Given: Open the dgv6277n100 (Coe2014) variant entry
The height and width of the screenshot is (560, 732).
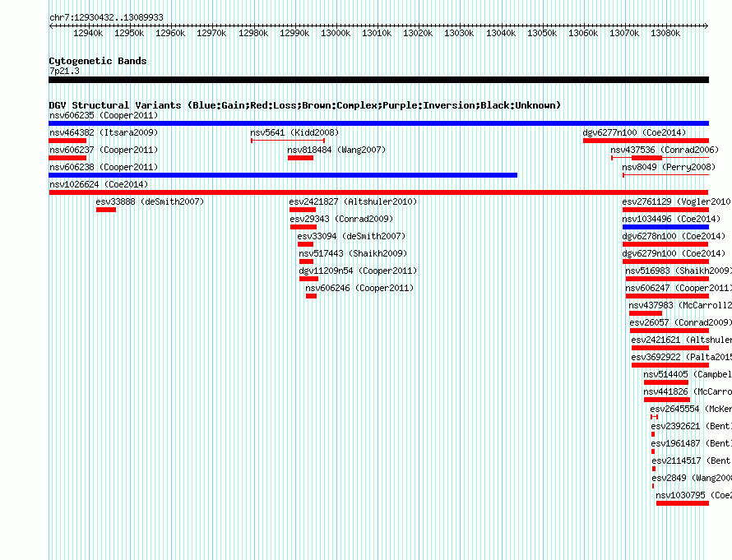Looking at the screenshot, I should point(634,132).
